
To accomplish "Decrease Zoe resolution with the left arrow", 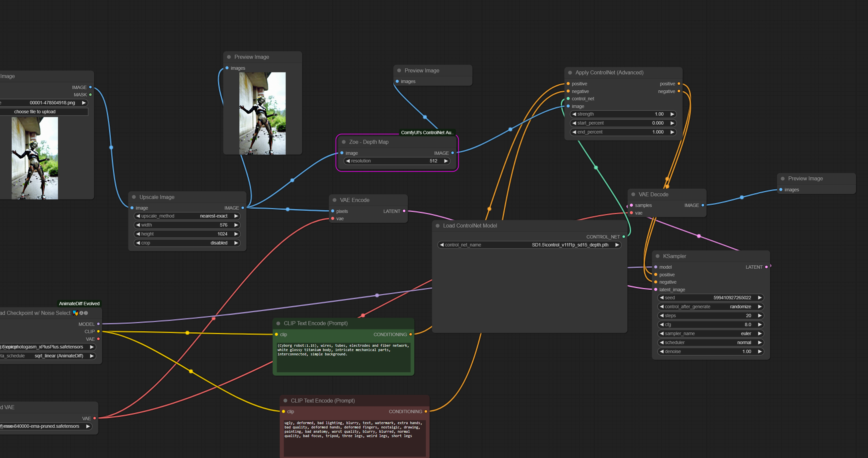I will (x=348, y=161).
